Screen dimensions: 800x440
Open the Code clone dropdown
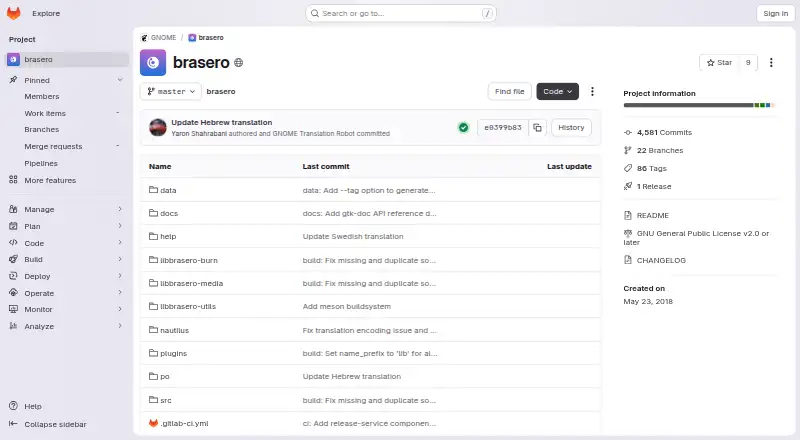557,91
